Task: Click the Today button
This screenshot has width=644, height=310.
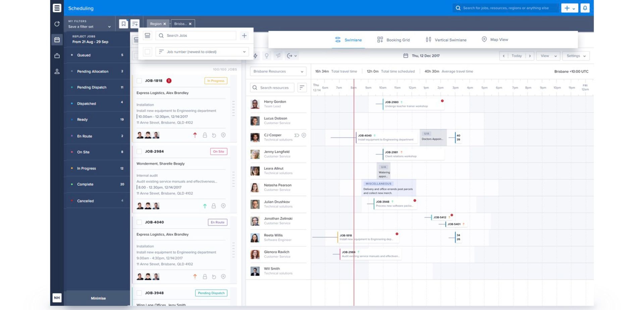Action: click(517, 56)
